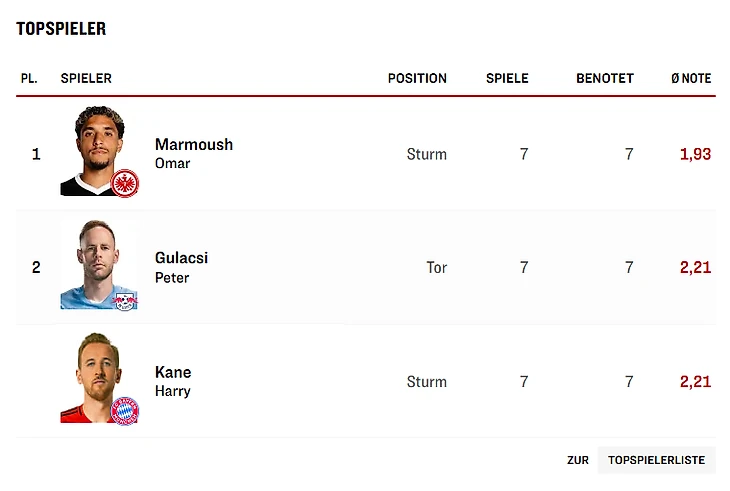Image resolution: width=730 pixels, height=491 pixels.
Task: Click the RB Leipzig club badge
Action: coord(125,298)
